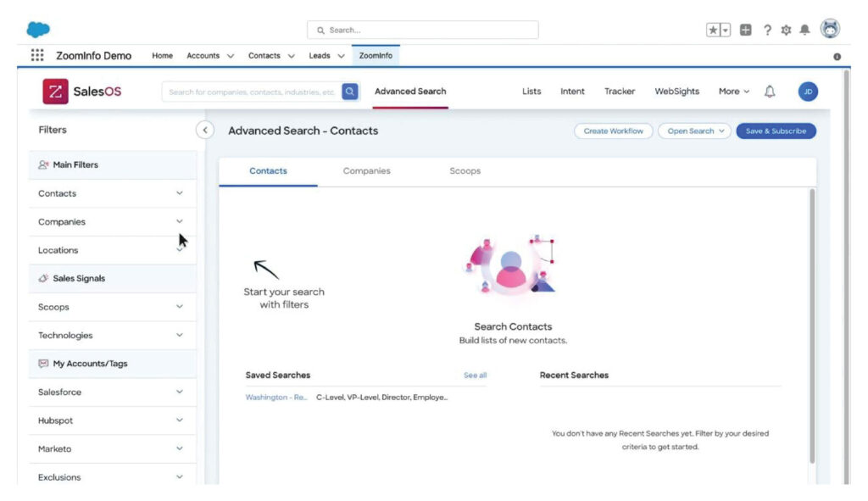Open the favorites list dropdown arrow
This screenshot has width=868, height=501.
tap(726, 30)
